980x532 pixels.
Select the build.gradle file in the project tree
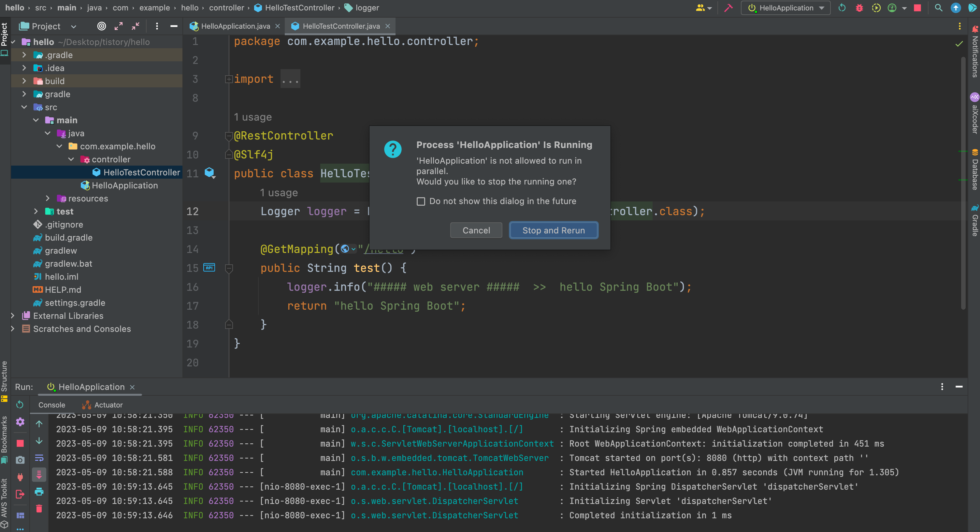[x=68, y=237]
